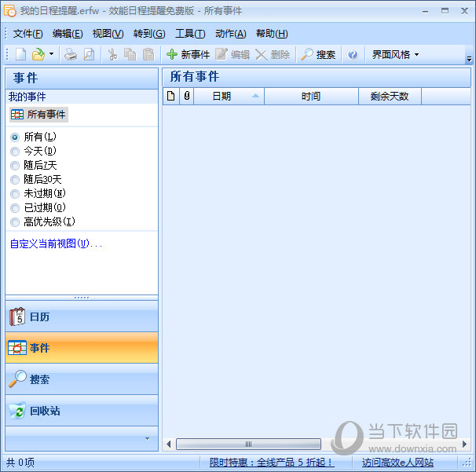476x472 pixels.
Task: Minimize the application window
Action: [425, 11]
